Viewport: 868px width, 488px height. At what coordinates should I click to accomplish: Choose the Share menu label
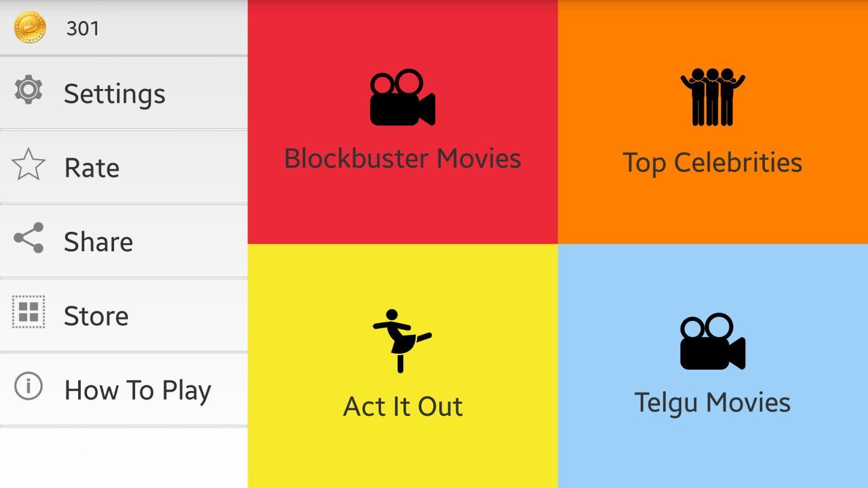point(98,242)
